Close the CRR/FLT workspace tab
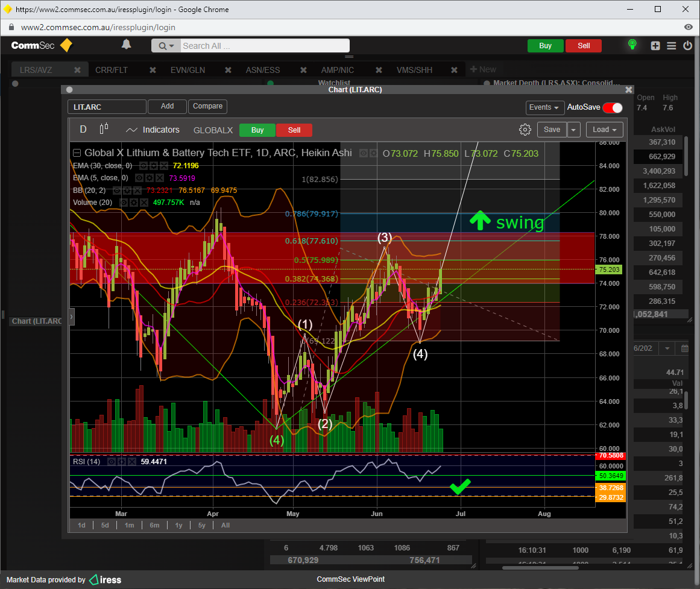Screen dimensions: 700x589 (153, 70)
